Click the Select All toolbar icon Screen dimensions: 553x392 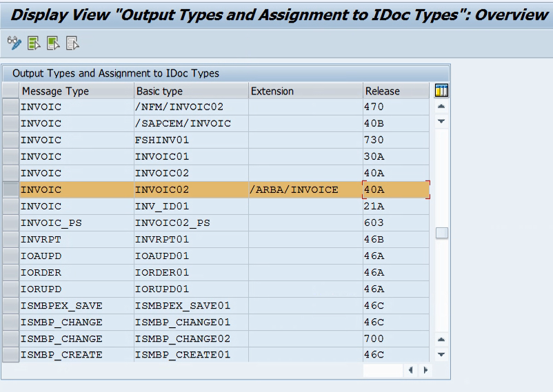coord(34,43)
